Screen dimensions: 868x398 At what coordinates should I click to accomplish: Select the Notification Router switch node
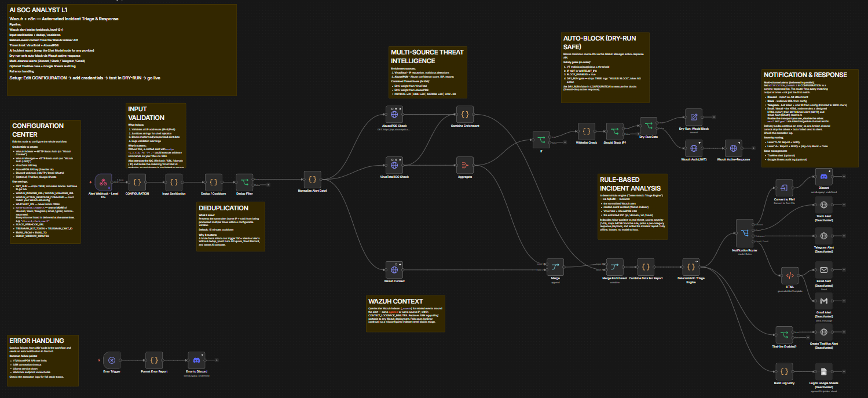[745, 234]
